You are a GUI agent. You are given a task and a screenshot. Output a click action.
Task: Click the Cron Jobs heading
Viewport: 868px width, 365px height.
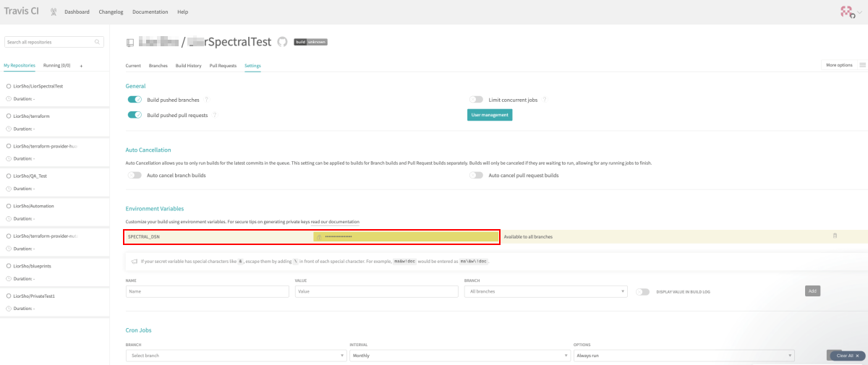tap(139, 330)
